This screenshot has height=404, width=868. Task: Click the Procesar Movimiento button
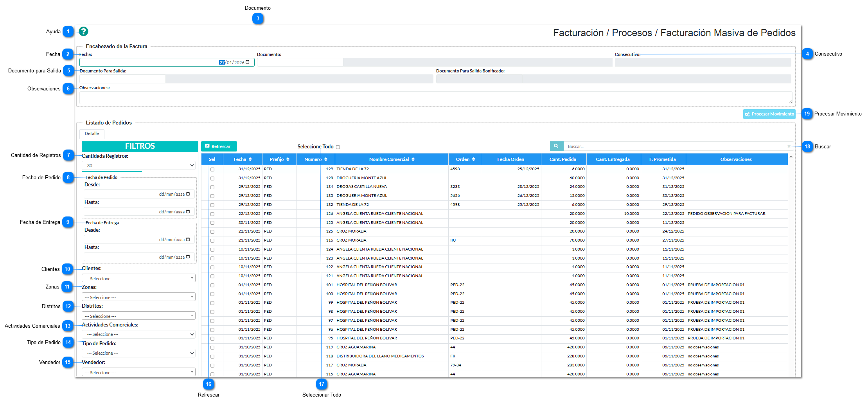(769, 114)
